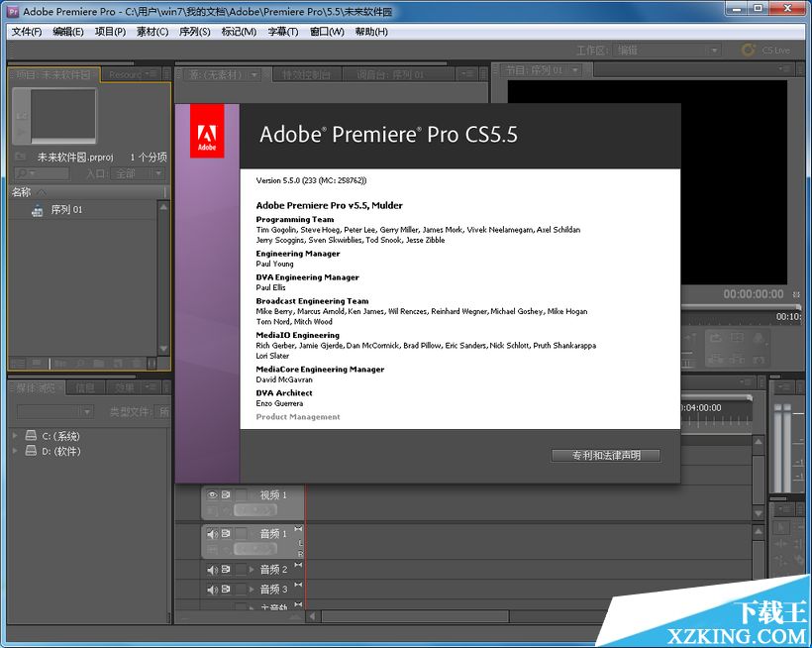Click the D: (软件) drive icon

pos(31,451)
